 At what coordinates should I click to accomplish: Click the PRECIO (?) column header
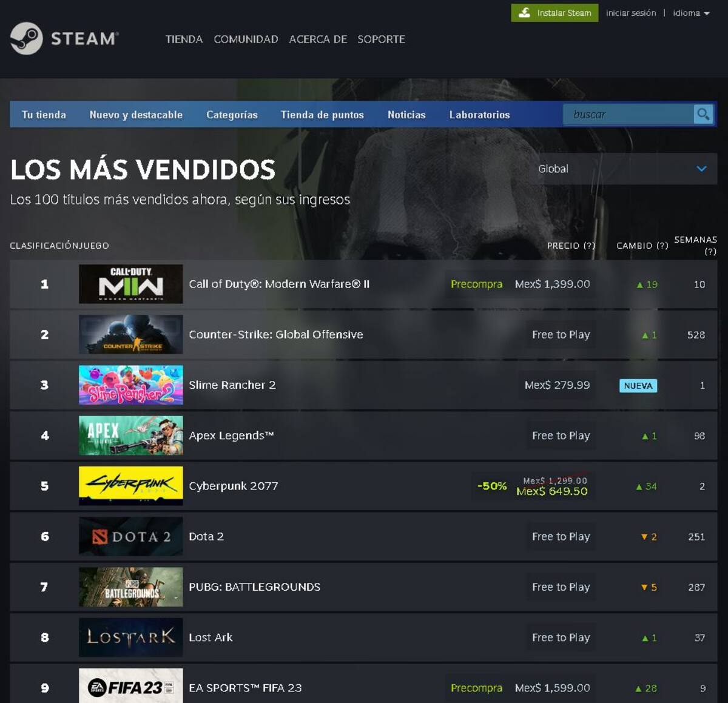(x=571, y=246)
